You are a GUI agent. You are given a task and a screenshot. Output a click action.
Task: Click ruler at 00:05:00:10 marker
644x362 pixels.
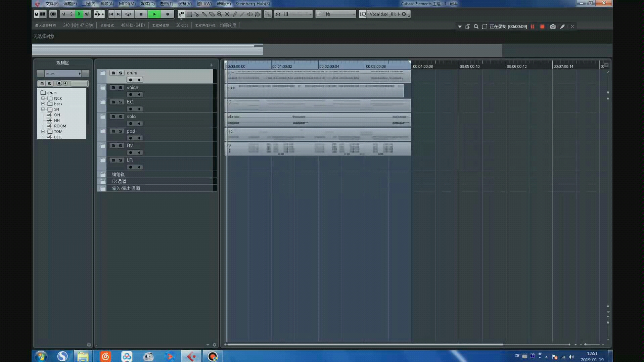pos(469,66)
